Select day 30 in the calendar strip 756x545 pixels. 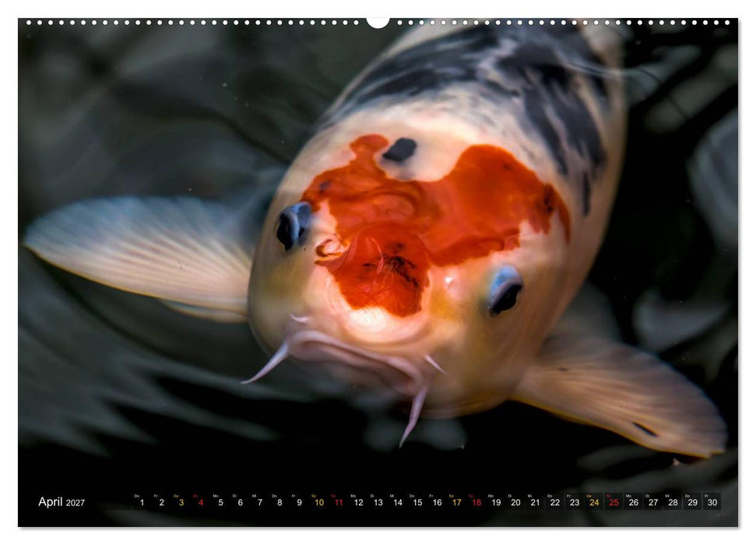coord(712,501)
